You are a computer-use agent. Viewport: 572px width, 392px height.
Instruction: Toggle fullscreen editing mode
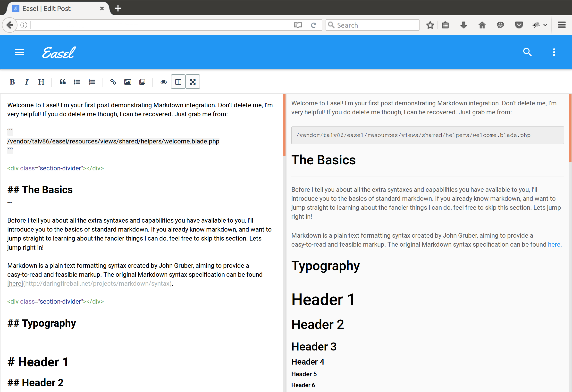click(193, 82)
